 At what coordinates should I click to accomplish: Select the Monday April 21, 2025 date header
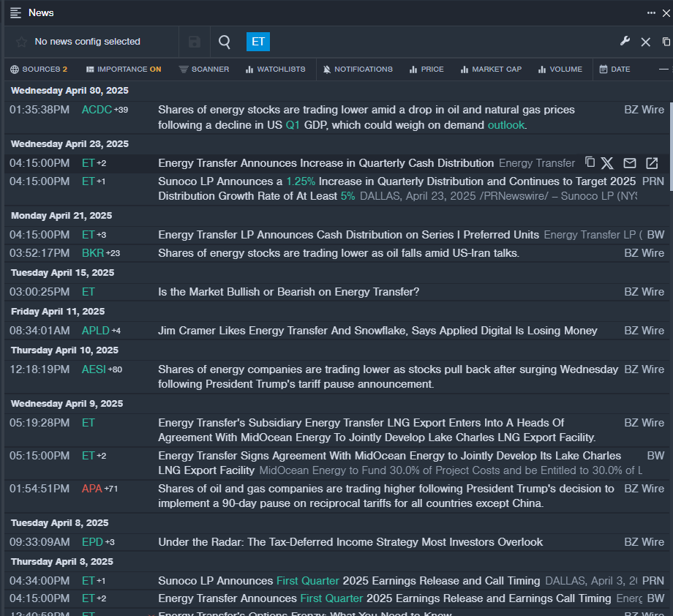tap(61, 216)
